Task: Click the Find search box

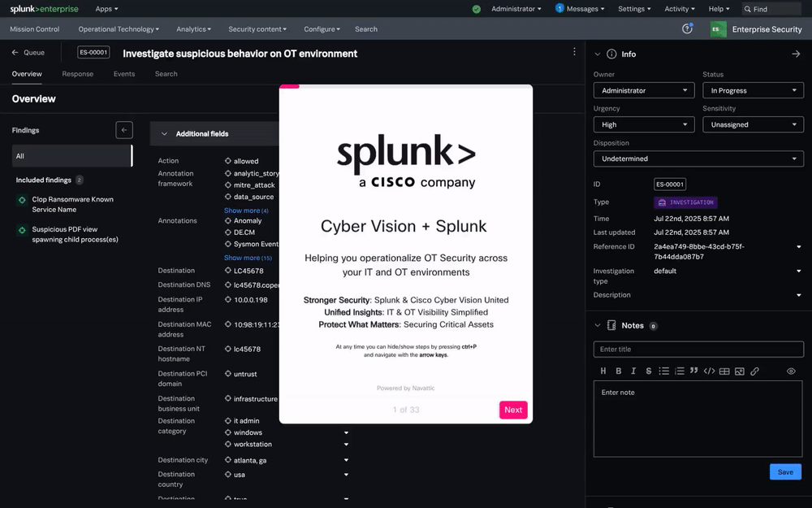Action: click(771, 9)
